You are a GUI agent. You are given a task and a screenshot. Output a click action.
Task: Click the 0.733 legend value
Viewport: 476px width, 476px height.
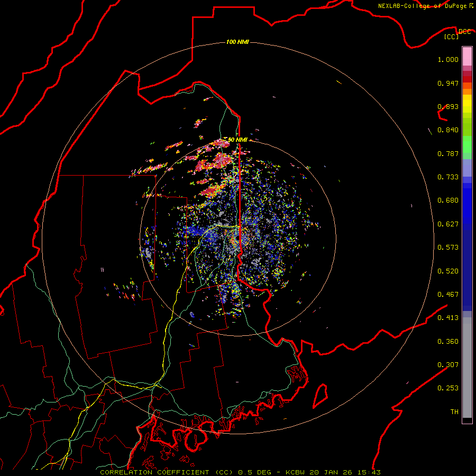(x=448, y=177)
